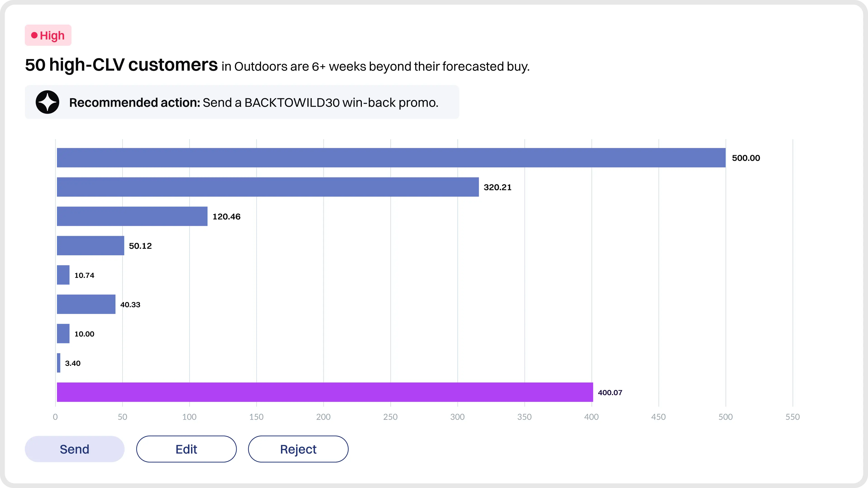Click the black sparkle AI icon
The image size is (868, 488).
tap(47, 102)
